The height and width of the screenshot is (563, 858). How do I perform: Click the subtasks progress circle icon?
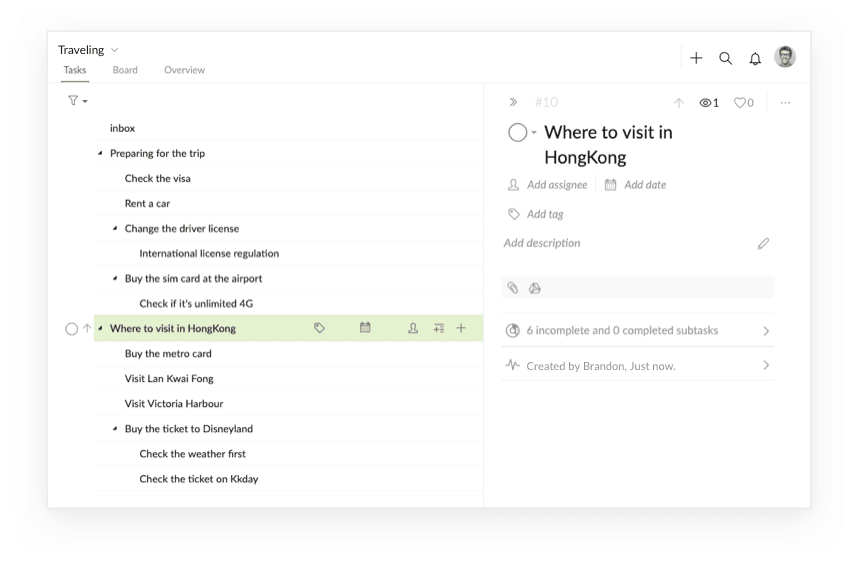[513, 330]
